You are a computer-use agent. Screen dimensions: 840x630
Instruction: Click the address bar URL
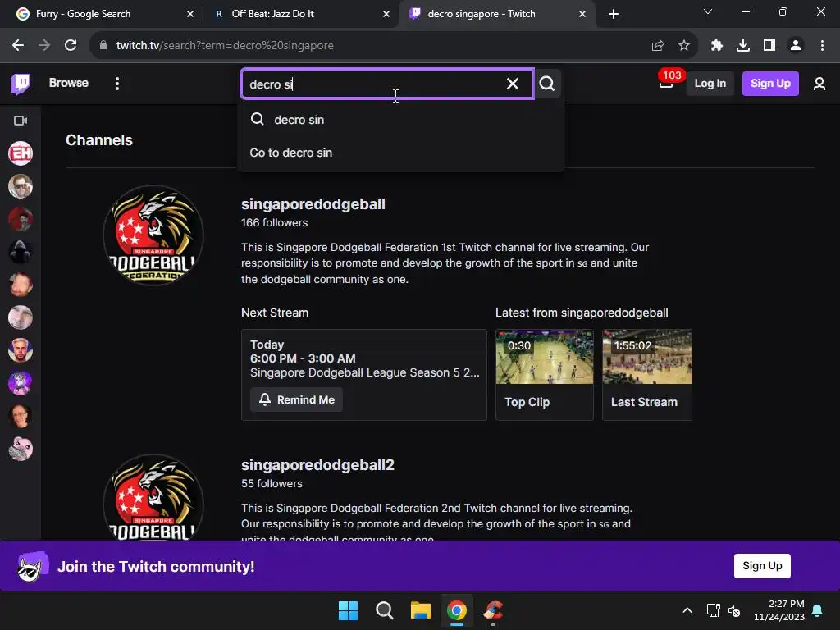(225, 46)
